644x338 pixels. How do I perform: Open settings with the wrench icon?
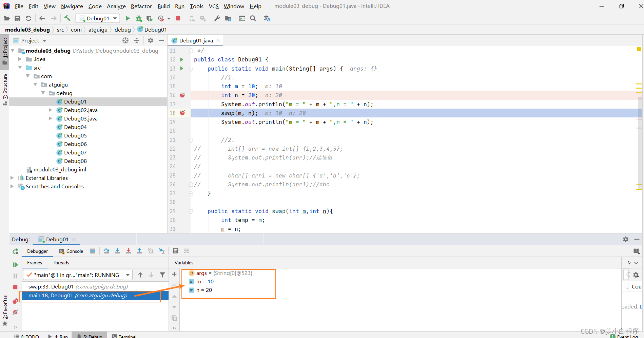click(x=217, y=18)
